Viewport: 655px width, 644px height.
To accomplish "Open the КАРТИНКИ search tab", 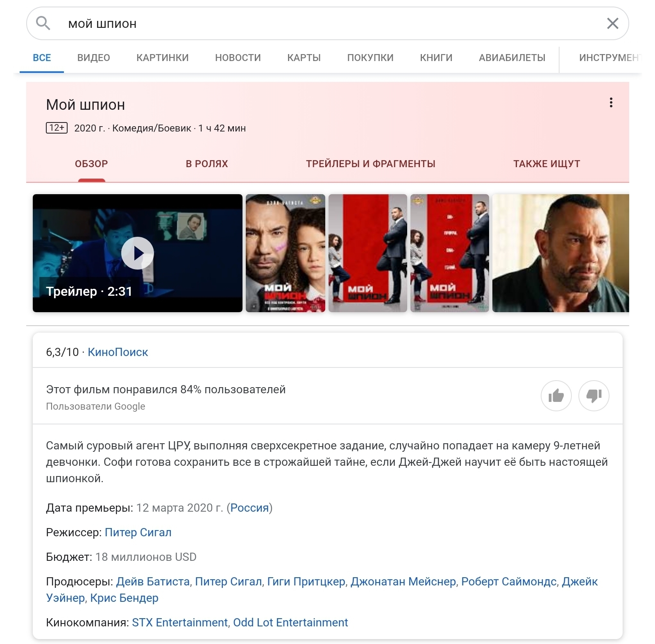I will pyautogui.click(x=162, y=58).
